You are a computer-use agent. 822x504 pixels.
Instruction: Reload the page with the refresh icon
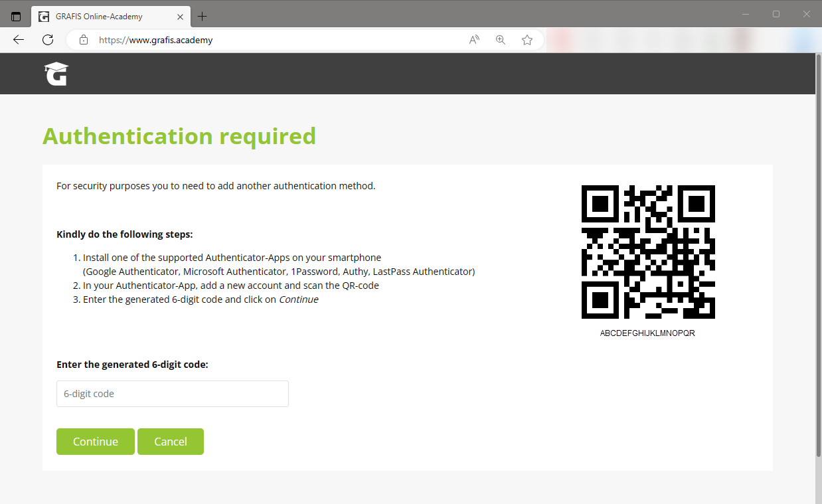(x=48, y=40)
